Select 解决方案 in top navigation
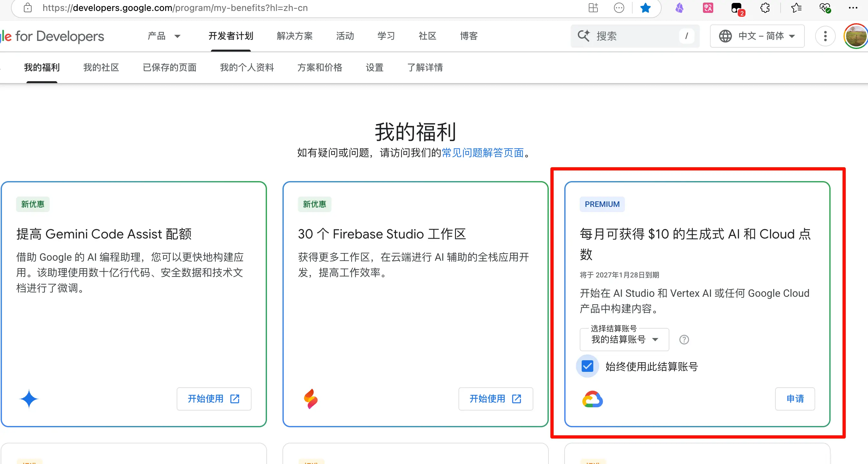The image size is (868, 464). (x=294, y=36)
